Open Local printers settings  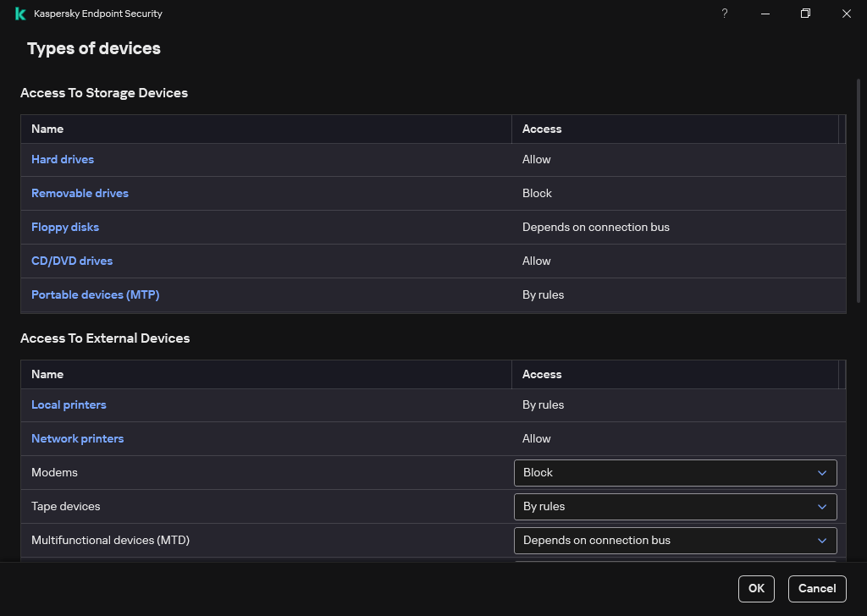pos(69,404)
